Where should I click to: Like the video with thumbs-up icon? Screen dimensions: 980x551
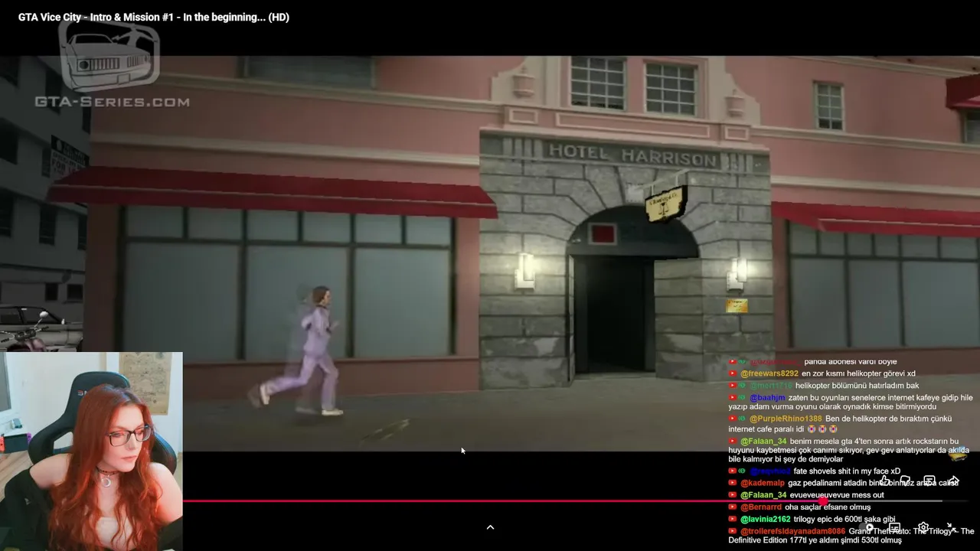[x=885, y=481]
